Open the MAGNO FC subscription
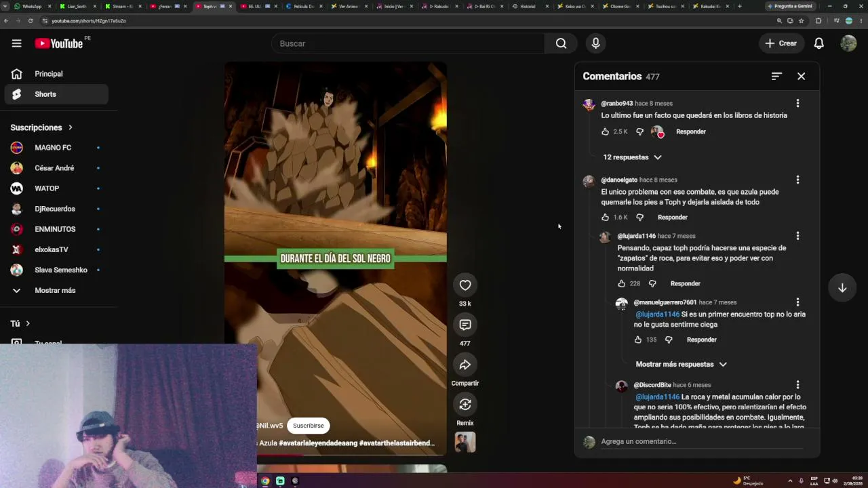This screenshot has width=868, height=488. 54,148
